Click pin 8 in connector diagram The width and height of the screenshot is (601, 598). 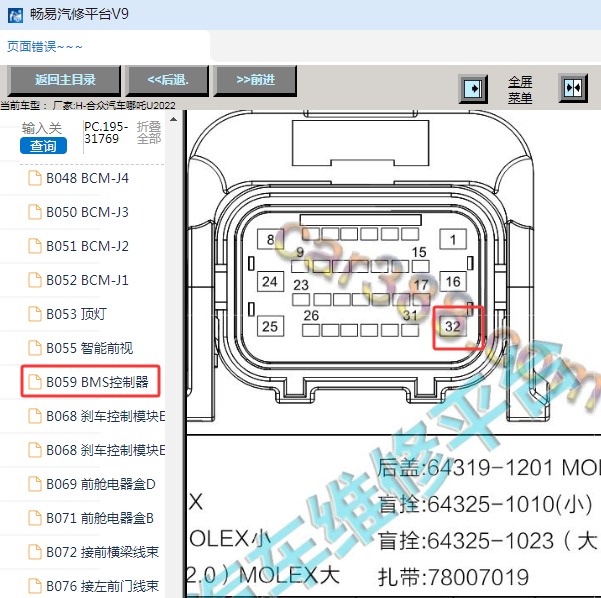tap(270, 240)
